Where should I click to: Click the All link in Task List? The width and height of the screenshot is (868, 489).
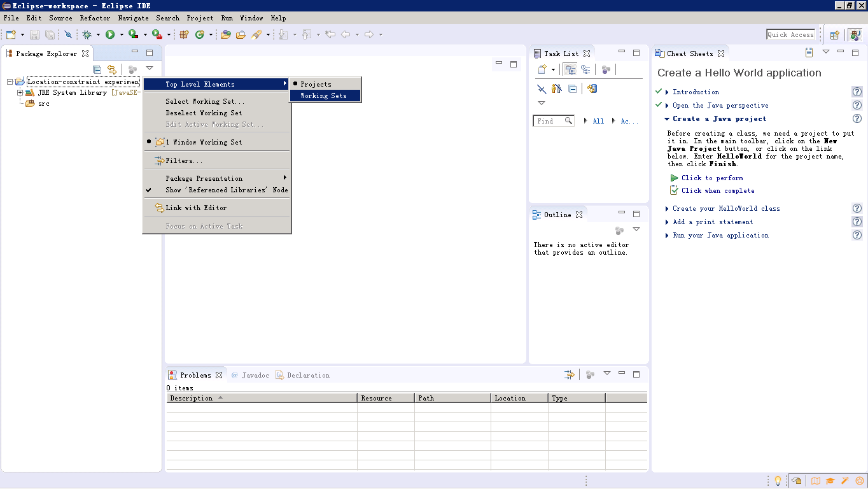coord(598,121)
